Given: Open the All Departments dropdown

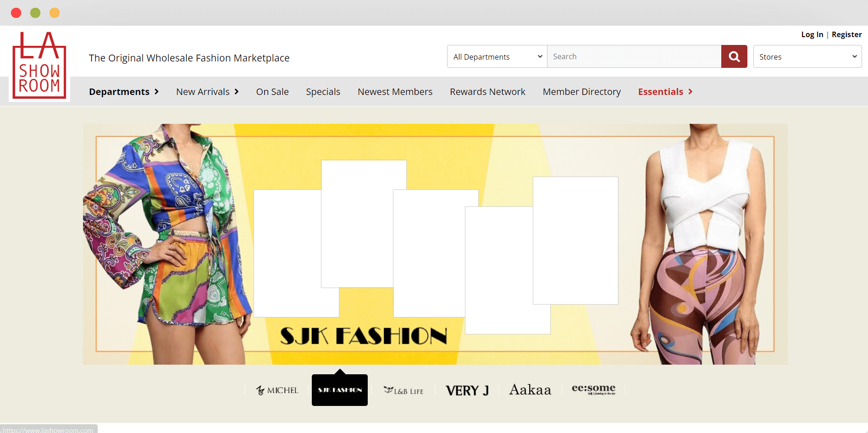Looking at the screenshot, I should (x=497, y=56).
